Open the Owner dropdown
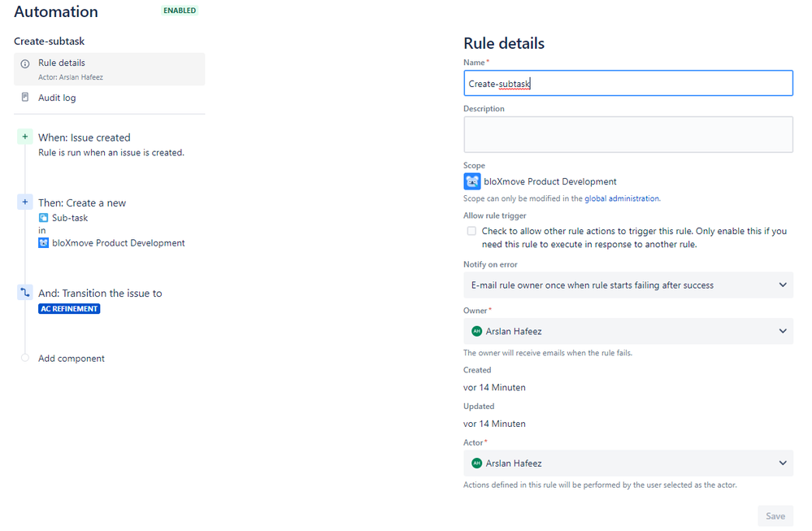This screenshot has height=531, width=812. click(x=627, y=331)
